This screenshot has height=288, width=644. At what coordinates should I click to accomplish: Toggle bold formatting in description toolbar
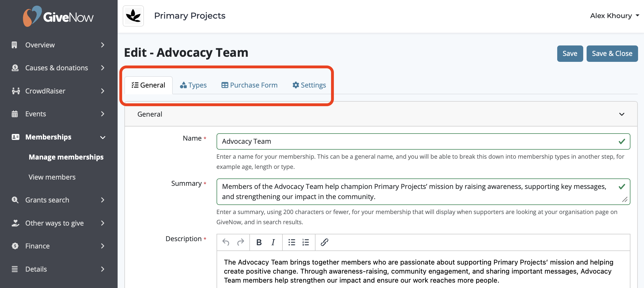(259, 242)
